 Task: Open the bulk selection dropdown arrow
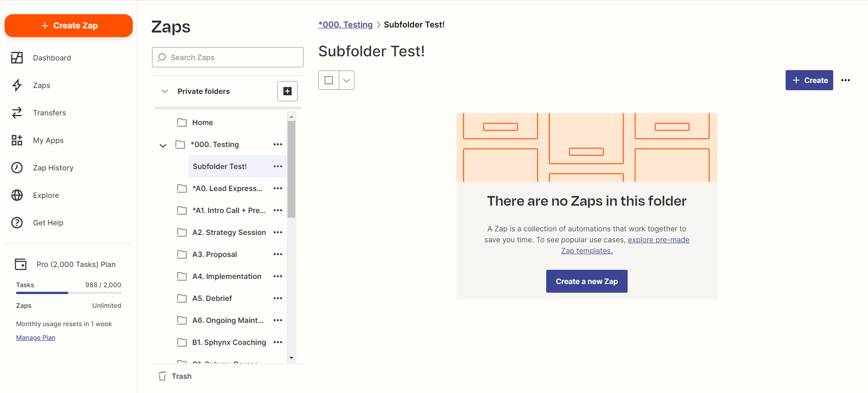point(347,80)
